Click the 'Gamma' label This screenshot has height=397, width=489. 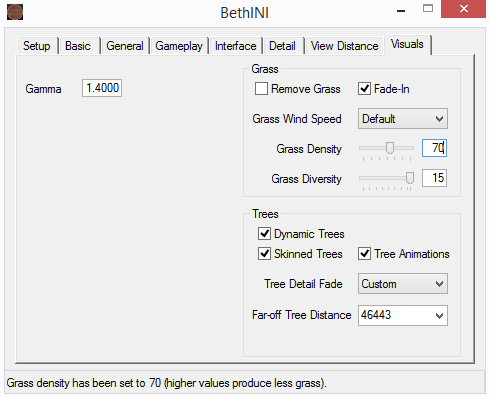click(x=43, y=89)
